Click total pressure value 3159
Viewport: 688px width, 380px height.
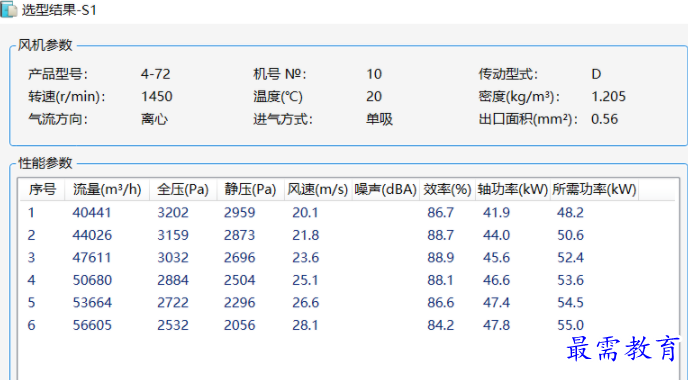[173, 235]
